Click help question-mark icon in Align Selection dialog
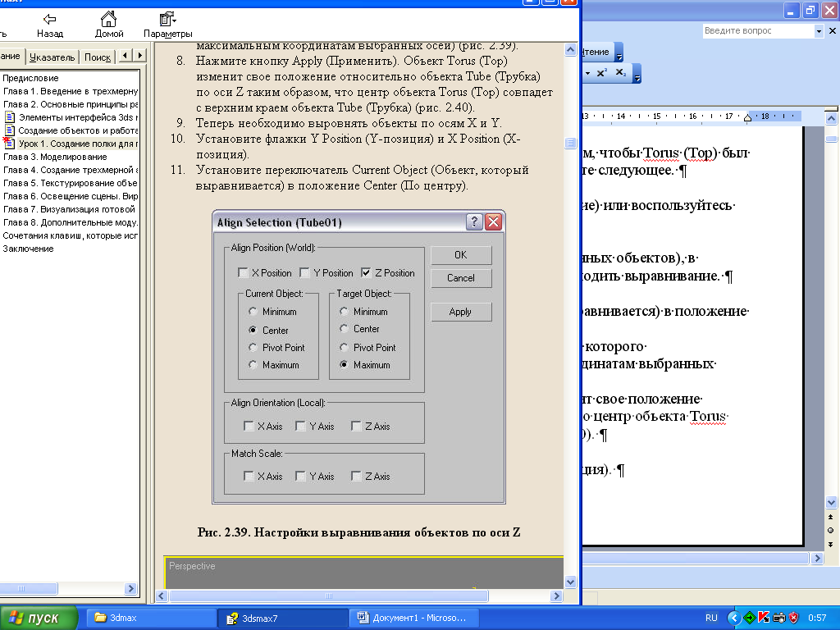Screen dimensions: 840x630 click(x=474, y=221)
